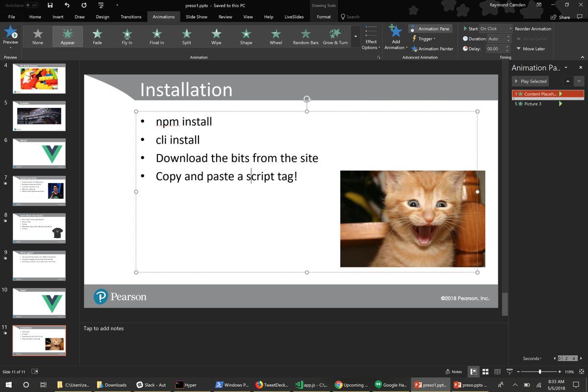Viewport: 588px width, 392px height.
Task: Choose the Wipe animation effect
Action: coord(216,36)
